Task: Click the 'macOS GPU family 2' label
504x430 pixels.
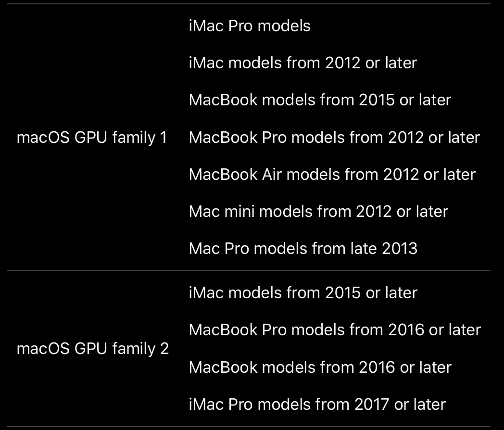Action: pyautogui.click(x=93, y=348)
